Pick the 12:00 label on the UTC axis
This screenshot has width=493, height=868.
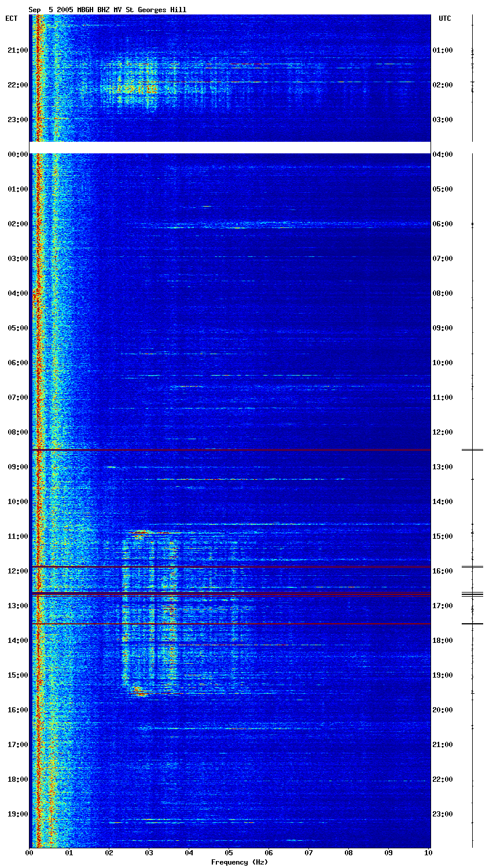(443, 432)
